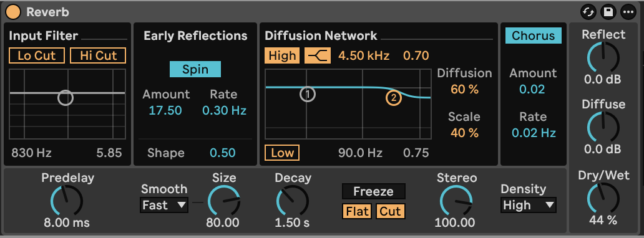Screen dimensions: 644x238
Task: Click the Dry/Wet knob
Action: click(x=603, y=198)
